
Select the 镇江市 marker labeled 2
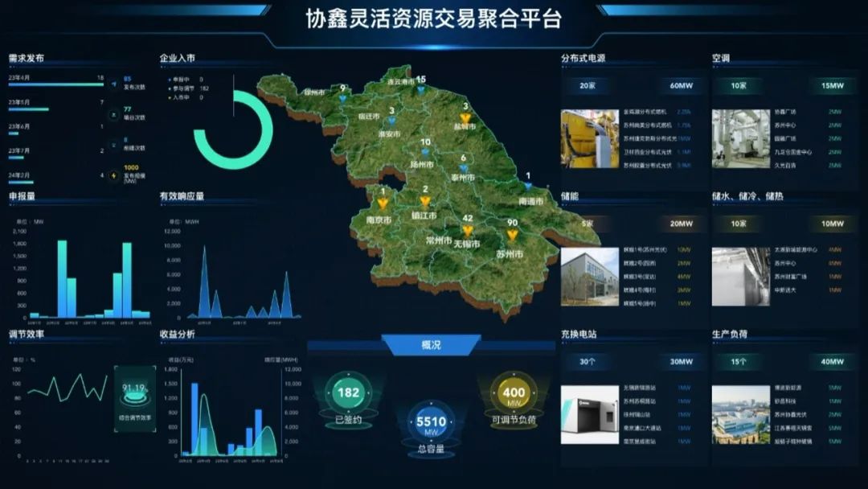(424, 201)
